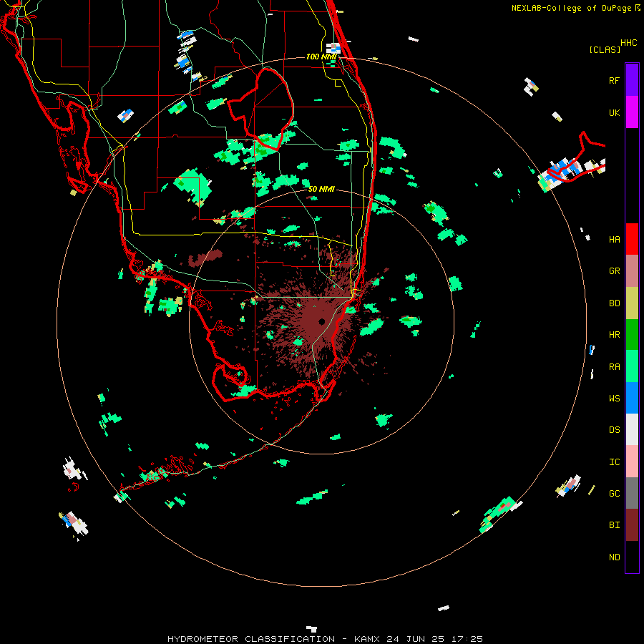Click the RF legend label
The height and width of the screenshot is (644, 644).
tap(614, 80)
